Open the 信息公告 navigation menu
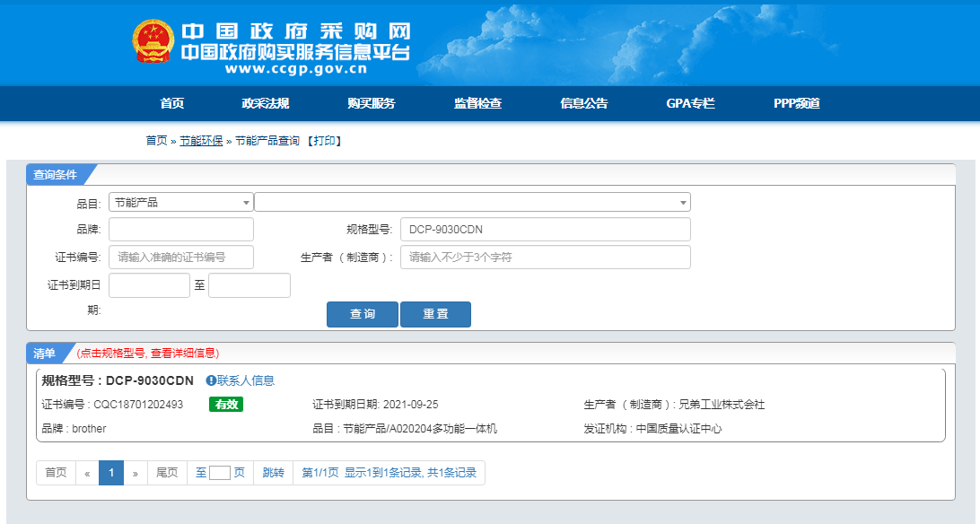The image size is (980, 524). pyautogui.click(x=584, y=104)
